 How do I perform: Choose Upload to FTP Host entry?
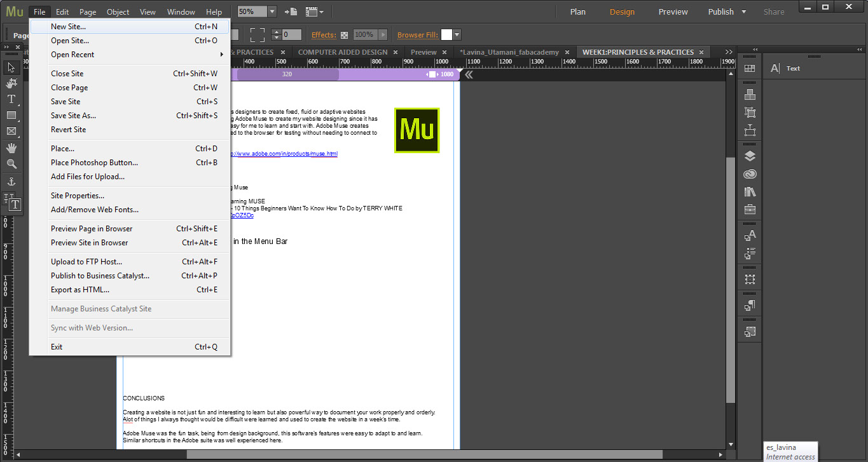point(130,262)
